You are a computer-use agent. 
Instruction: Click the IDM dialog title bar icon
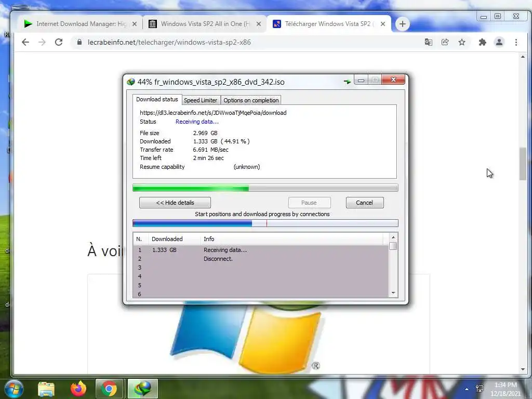click(x=130, y=82)
